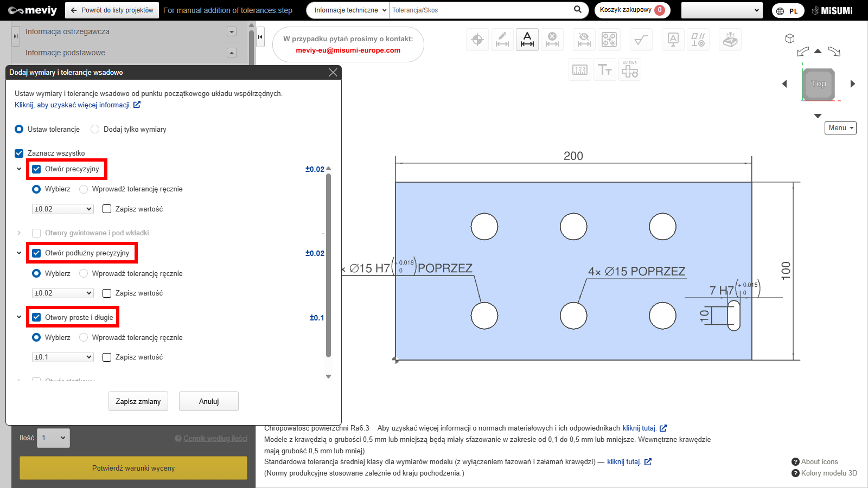Select the text size Tt icon
Viewport: 868px width, 488px height.
coord(605,70)
